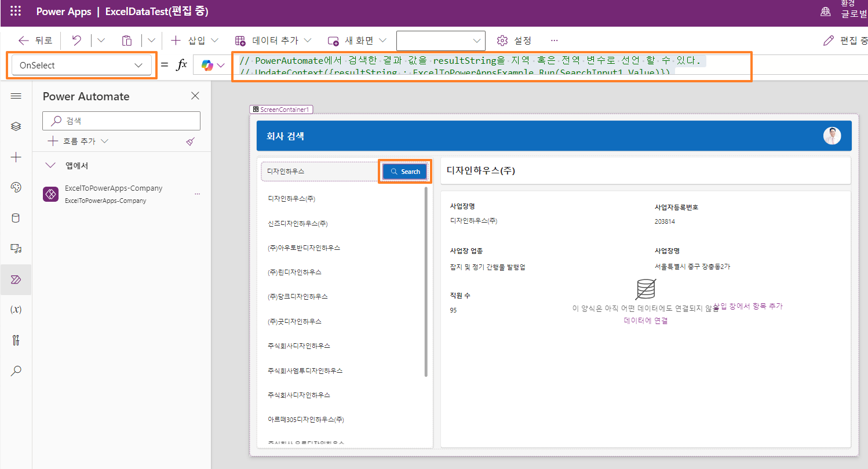Open the Tree view layers icon
This screenshot has width=868, height=469.
click(x=16, y=126)
